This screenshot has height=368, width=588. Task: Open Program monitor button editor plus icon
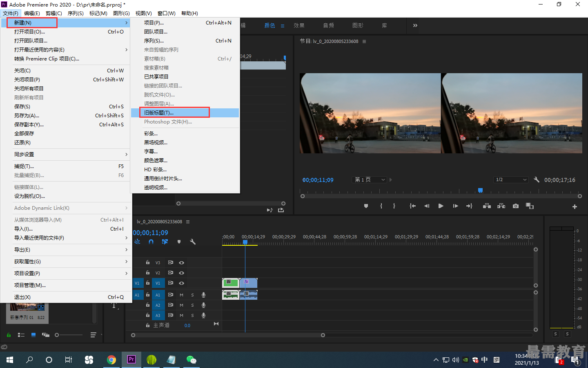point(575,207)
